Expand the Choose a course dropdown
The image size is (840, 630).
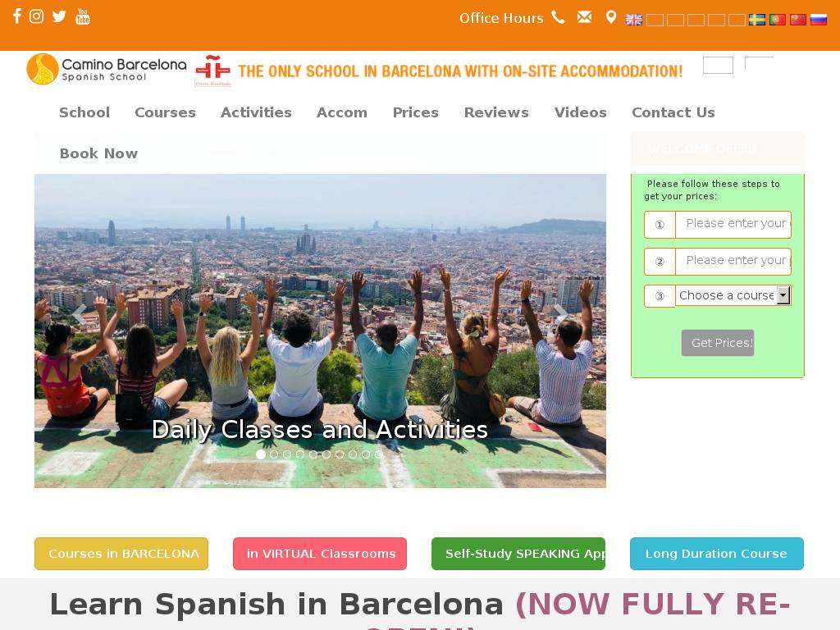click(733, 295)
